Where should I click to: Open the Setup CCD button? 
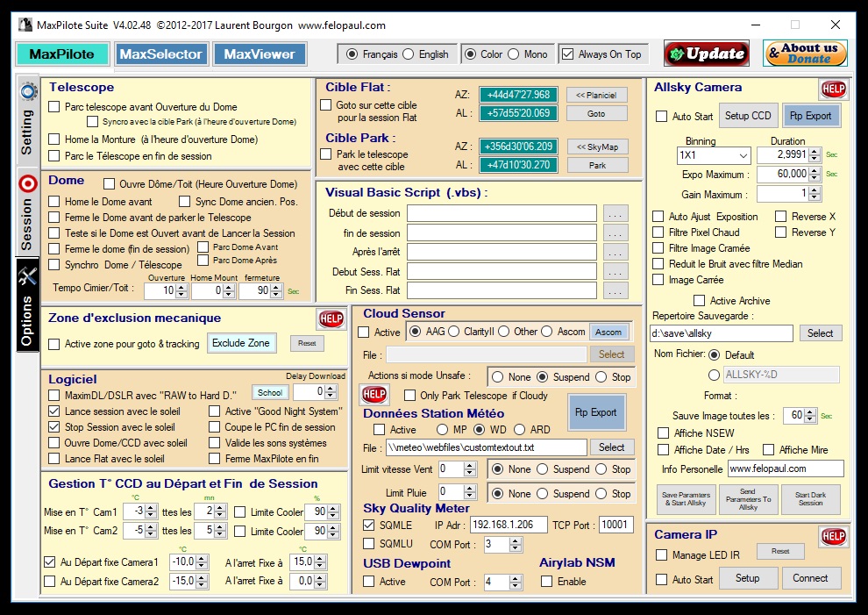pos(749,116)
